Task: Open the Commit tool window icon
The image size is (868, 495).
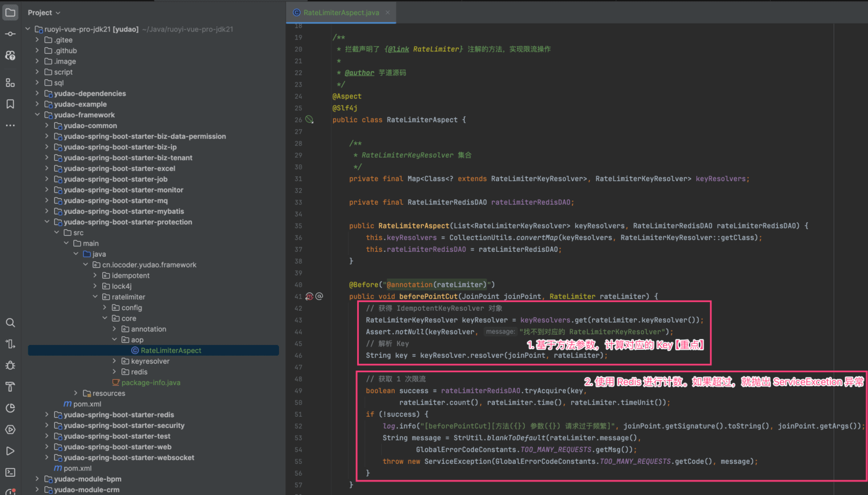Action: point(10,34)
